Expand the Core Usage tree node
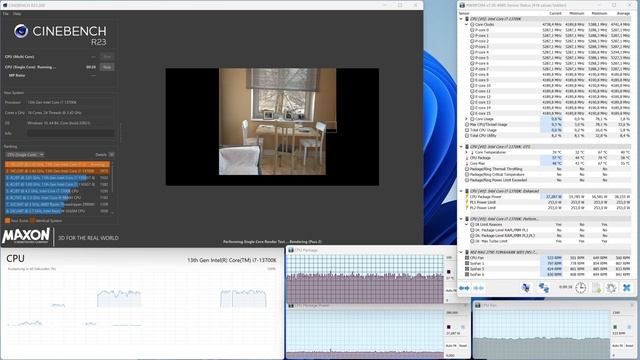 coord(467,119)
